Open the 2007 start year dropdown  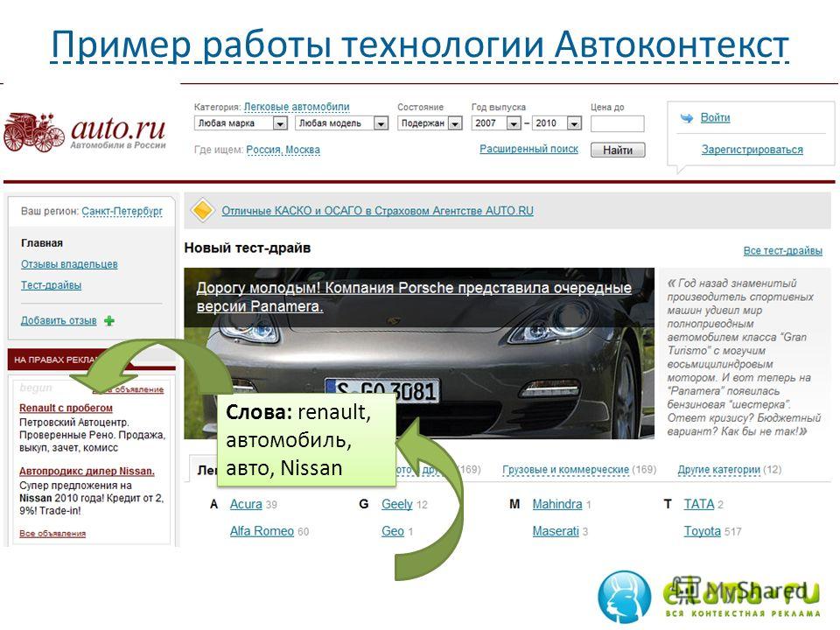(x=495, y=123)
